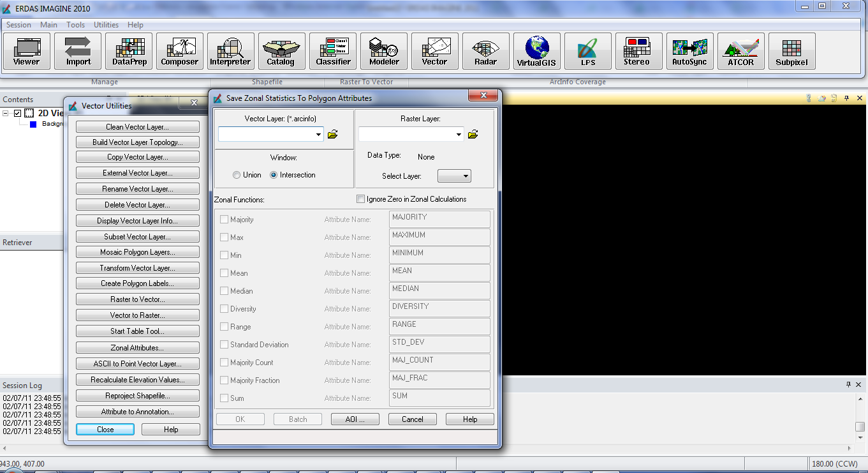Expand the Vector Layer dropdown

(x=319, y=135)
